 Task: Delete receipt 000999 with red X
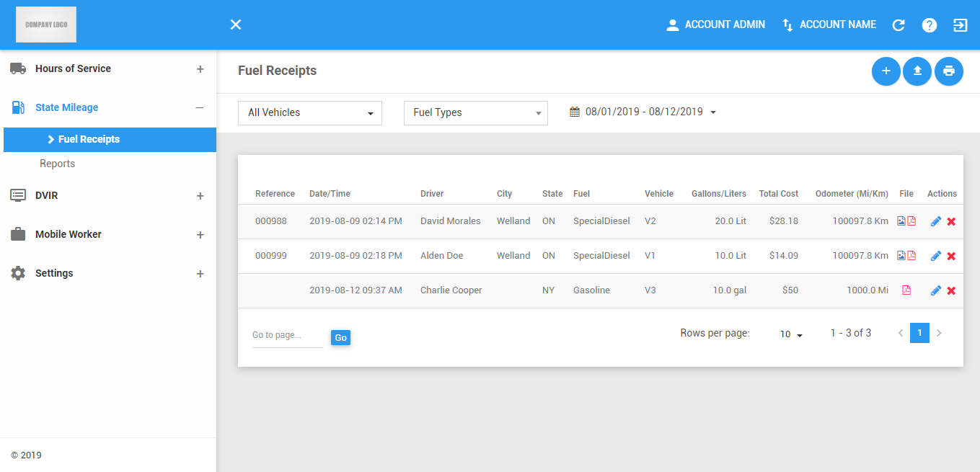(951, 257)
